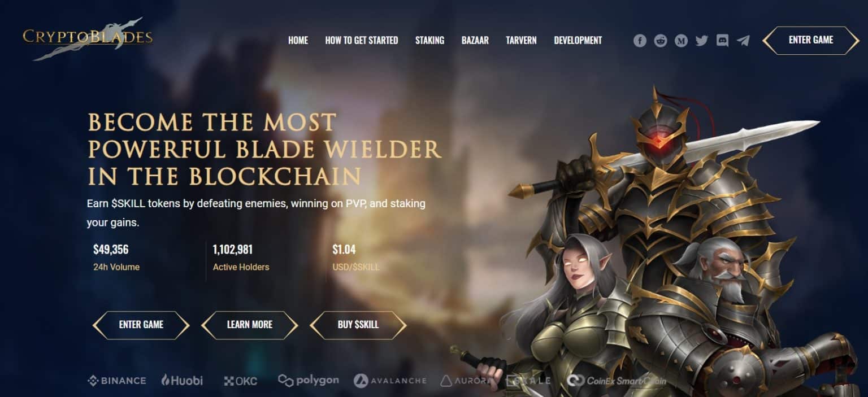Open the Telegram paper plane icon

pyautogui.click(x=743, y=41)
